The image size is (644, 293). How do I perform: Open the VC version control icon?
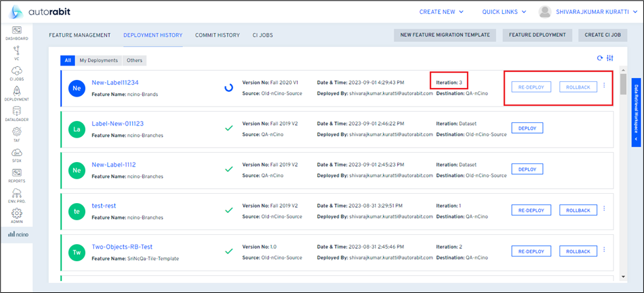pyautogui.click(x=17, y=52)
